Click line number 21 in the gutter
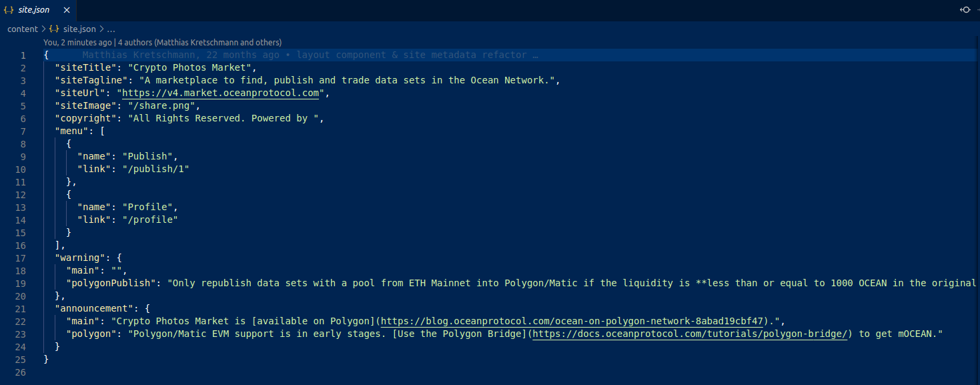The width and height of the screenshot is (980, 385). pos(20,308)
